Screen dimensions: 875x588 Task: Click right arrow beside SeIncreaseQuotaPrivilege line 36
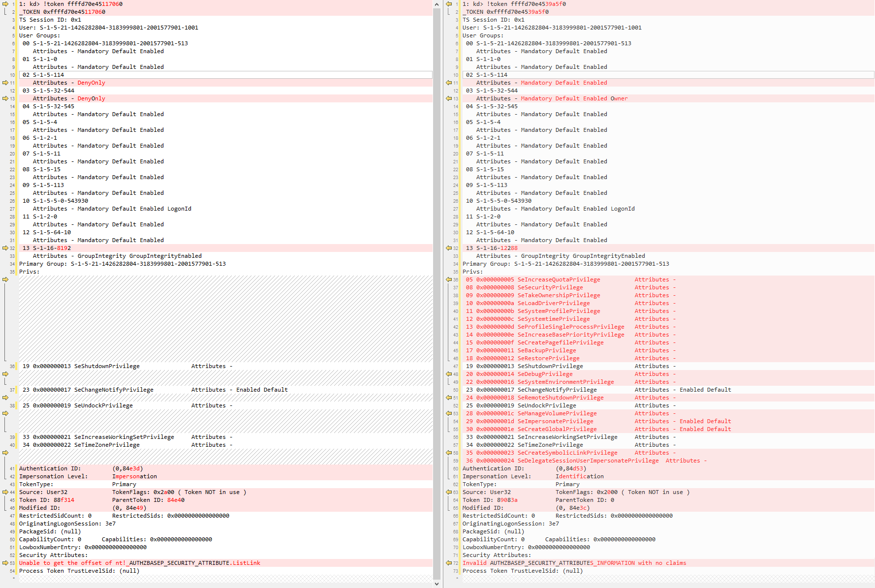point(449,279)
